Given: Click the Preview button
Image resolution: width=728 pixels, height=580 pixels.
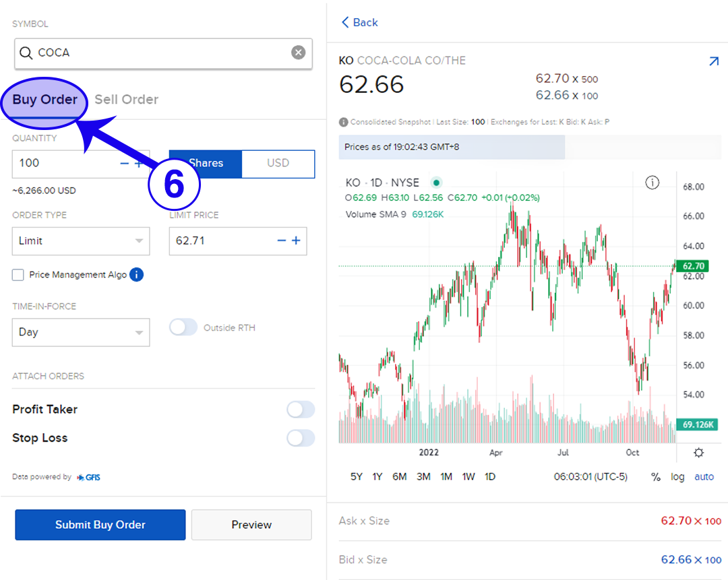Looking at the screenshot, I should tap(251, 525).
